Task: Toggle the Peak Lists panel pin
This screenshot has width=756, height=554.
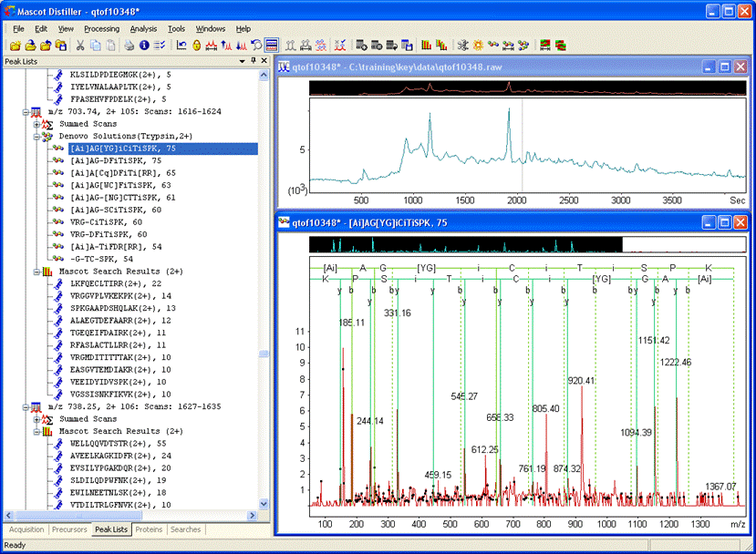Action: (x=254, y=61)
